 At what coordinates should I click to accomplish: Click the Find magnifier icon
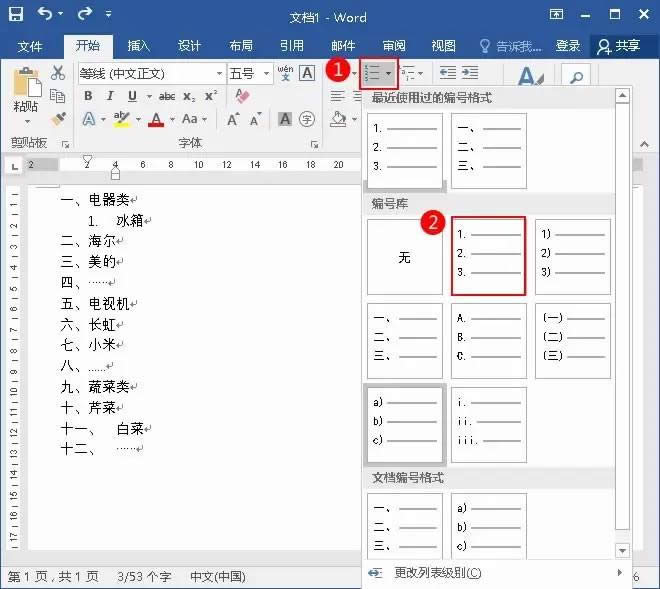tap(575, 77)
